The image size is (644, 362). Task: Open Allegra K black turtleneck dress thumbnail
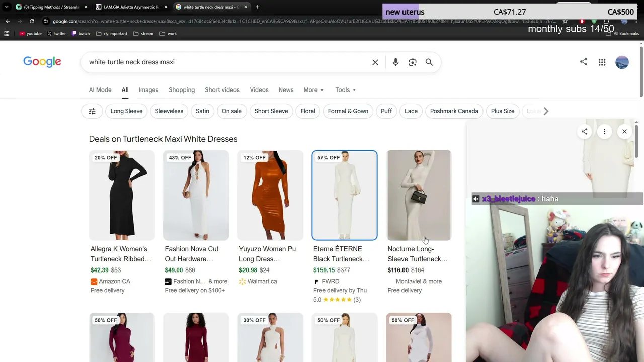pyautogui.click(x=122, y=196)
